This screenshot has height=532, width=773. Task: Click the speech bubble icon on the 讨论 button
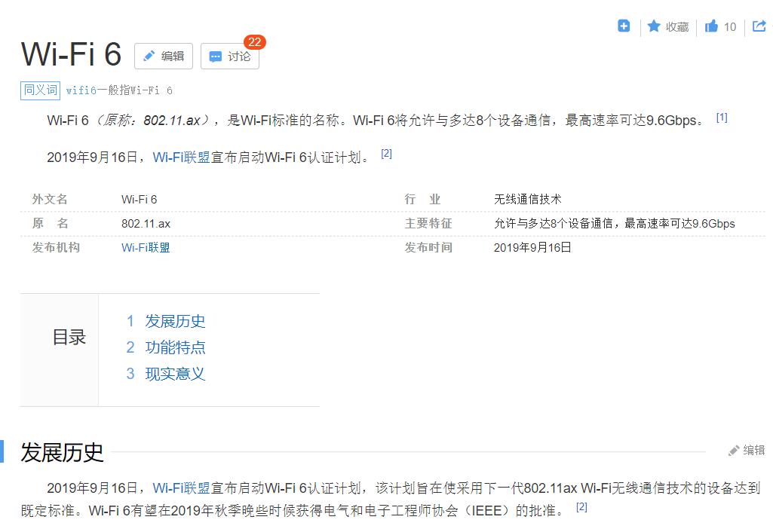(x=214, y=56)
